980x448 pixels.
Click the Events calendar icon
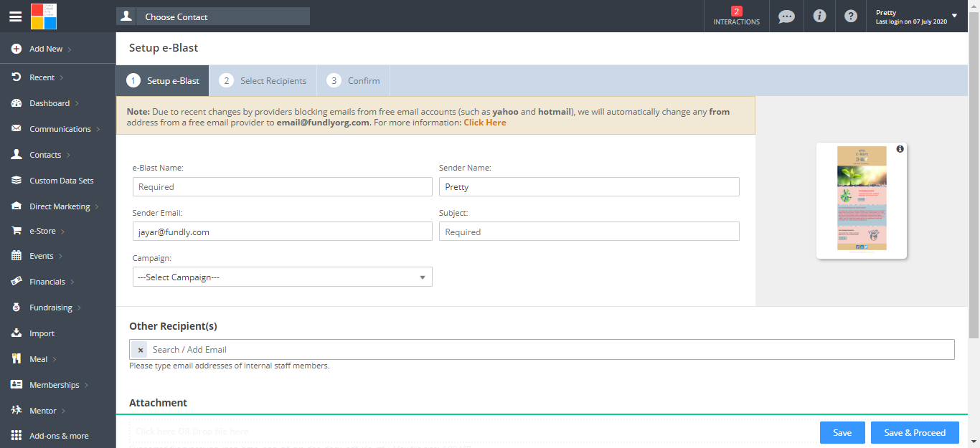click(16, 256)
